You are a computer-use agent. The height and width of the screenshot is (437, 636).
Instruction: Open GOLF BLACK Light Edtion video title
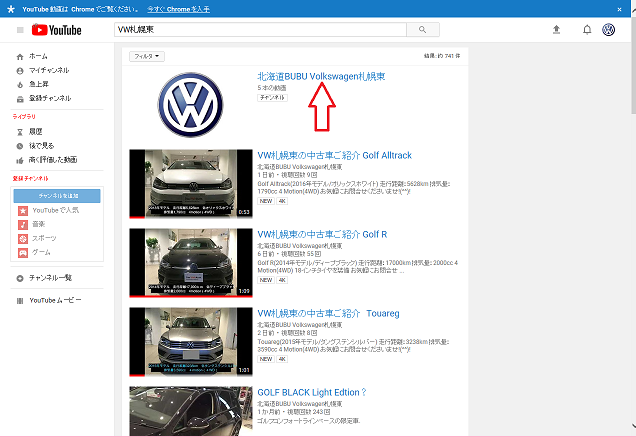point(312,392)
